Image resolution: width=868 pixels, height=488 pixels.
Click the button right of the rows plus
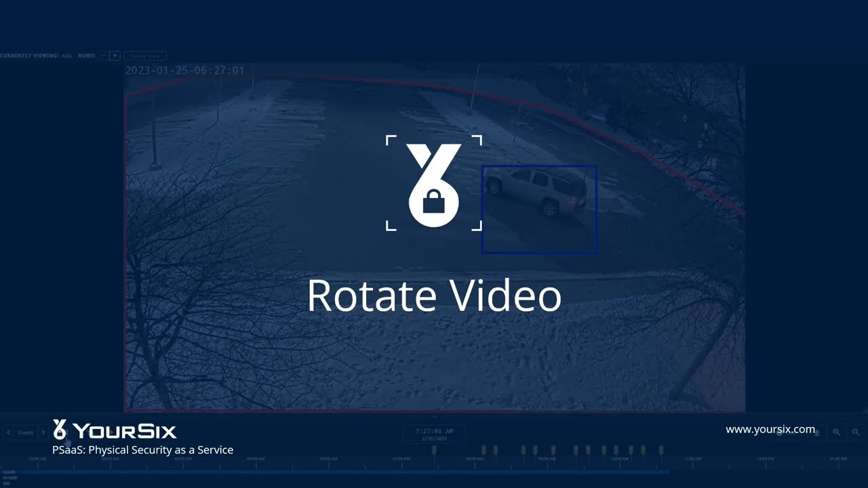[x=145, y=56]
